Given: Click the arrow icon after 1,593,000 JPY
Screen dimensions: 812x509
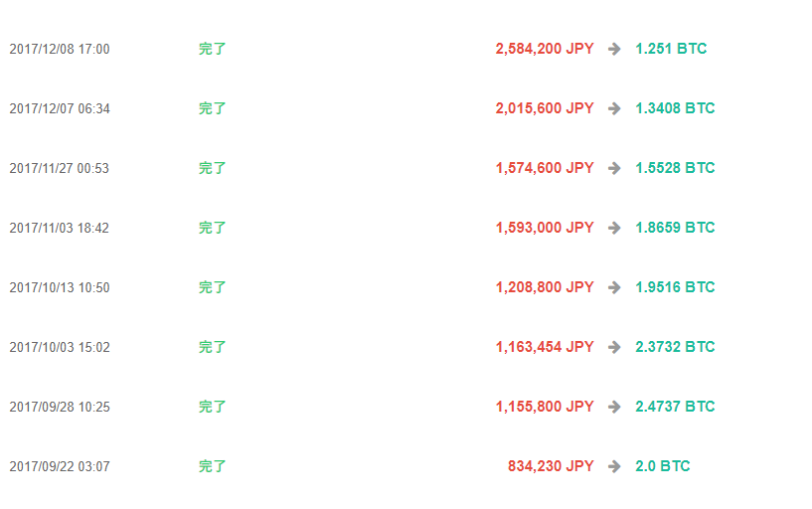Looking at the screenshot, I should pos(614,228).
